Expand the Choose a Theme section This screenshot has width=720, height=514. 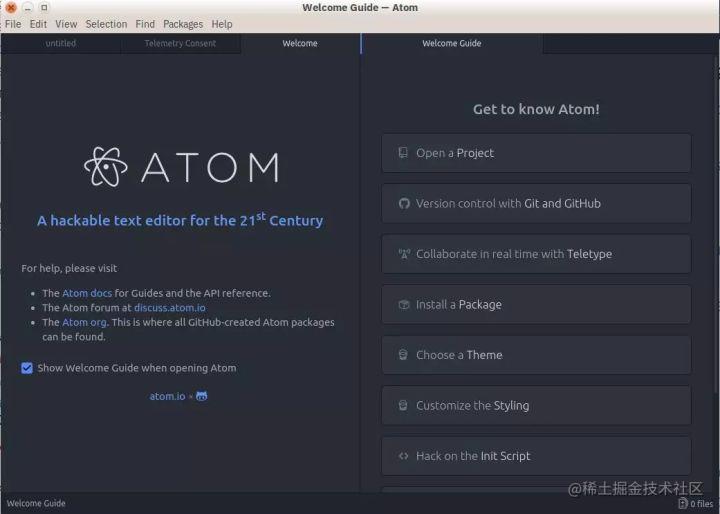pyautogui.click(x=536, y=355)
